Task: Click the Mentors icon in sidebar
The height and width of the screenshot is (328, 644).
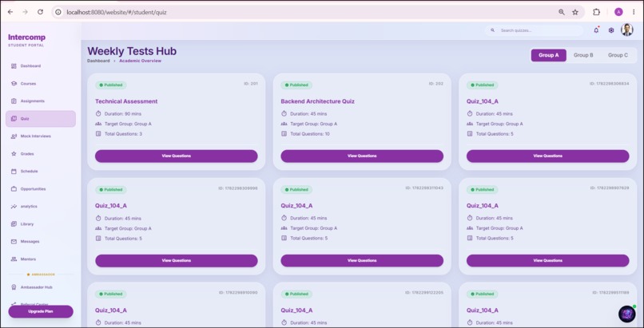Action: click(14, 259)
